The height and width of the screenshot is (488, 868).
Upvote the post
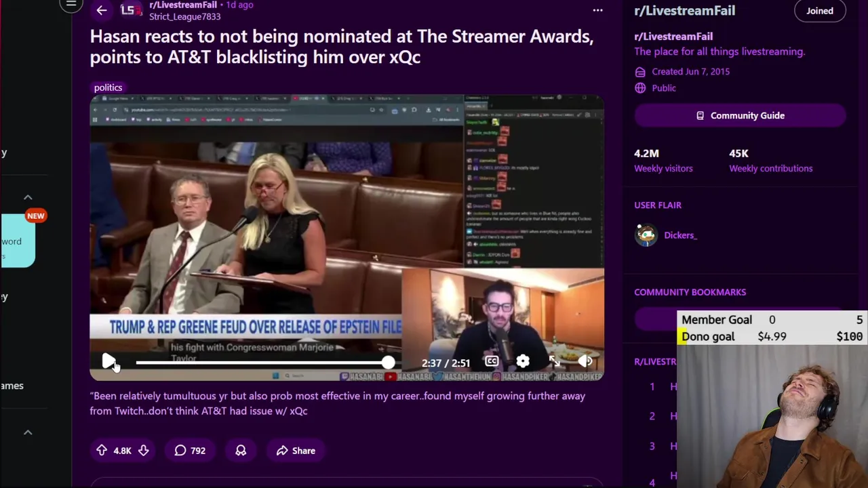[x=102, y=450]
